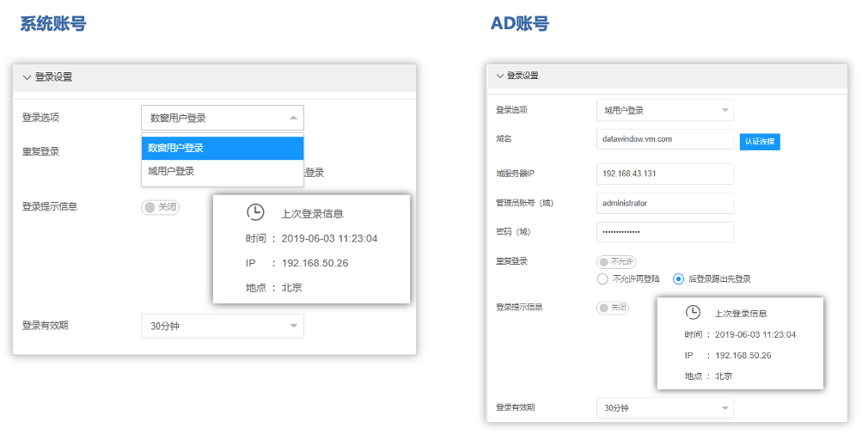Select highlighted 数窗用户登录 option in list
This screenshot has height=440, width=868.
point(222,148)
